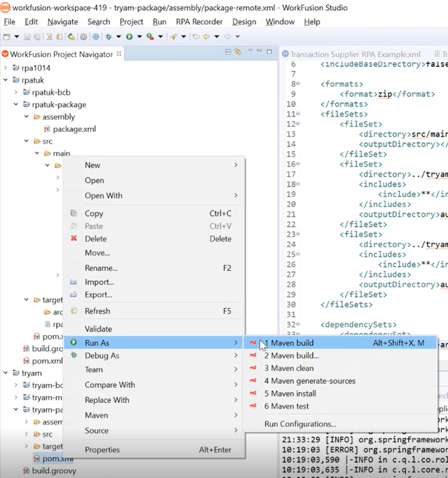Click the green Run toolbar button

click(x=129, y=37)
